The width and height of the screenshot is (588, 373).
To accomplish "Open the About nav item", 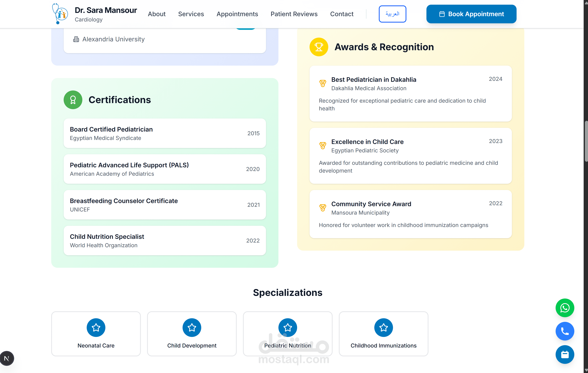I will (157, 14).
